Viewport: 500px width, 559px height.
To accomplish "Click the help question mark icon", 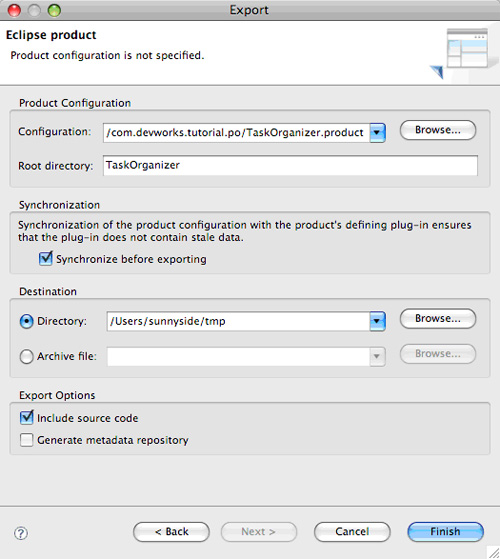I will click(21, 533).
